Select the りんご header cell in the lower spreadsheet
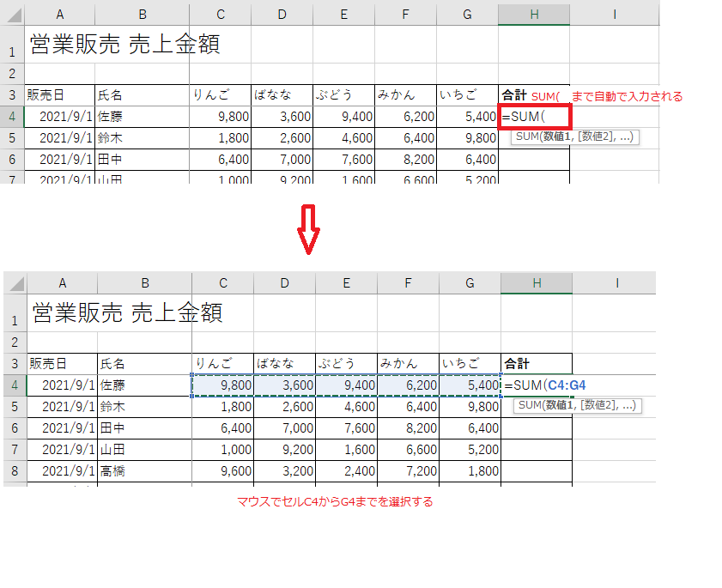The width and height of the screenshot is (722, 588). tap(223, 363)
